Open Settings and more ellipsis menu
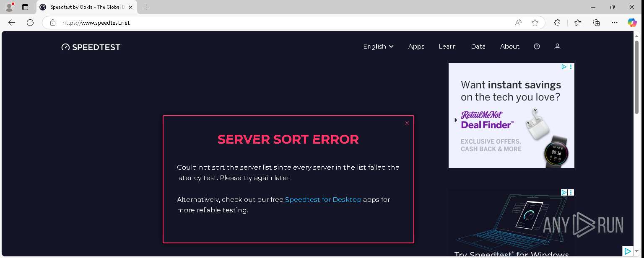Image resolution: width=644 pixels, height=258 pixels. tap(615, 23)
